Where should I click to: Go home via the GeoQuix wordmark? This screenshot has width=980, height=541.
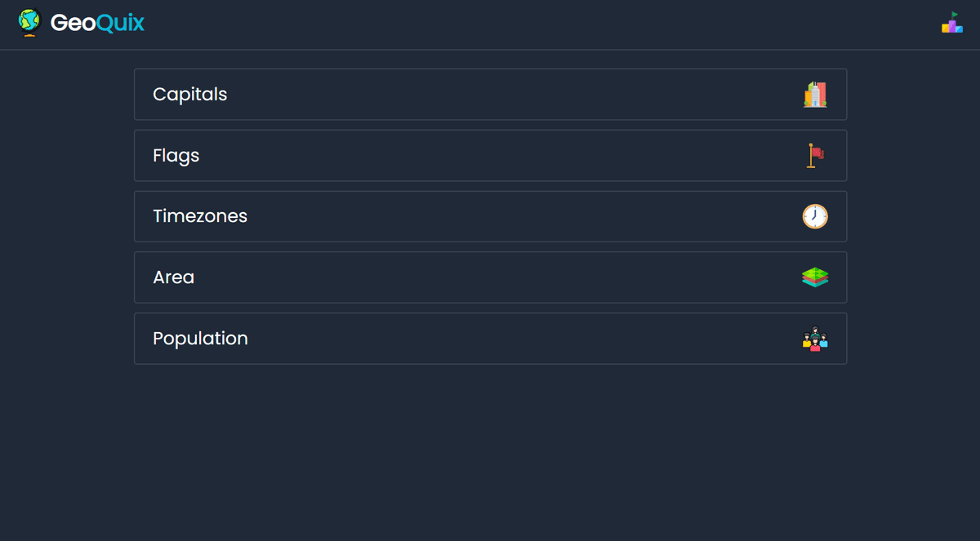(x=97, y=23)
